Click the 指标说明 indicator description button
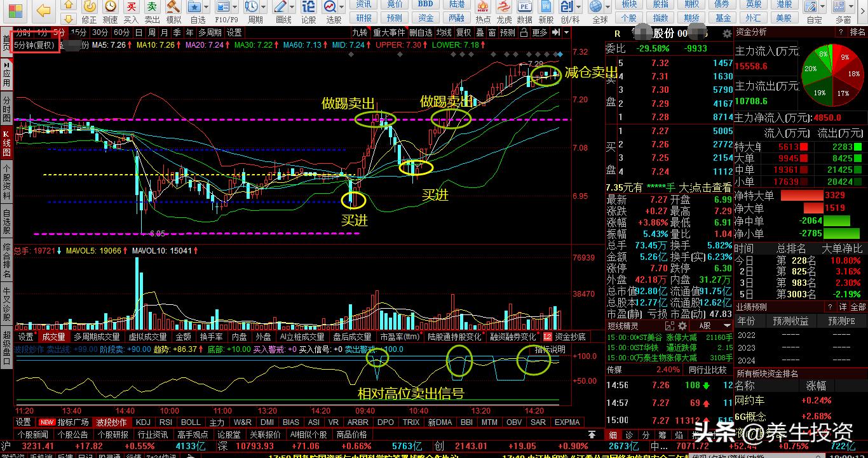This screenshot has width=868, height=458. click(550, 349)
